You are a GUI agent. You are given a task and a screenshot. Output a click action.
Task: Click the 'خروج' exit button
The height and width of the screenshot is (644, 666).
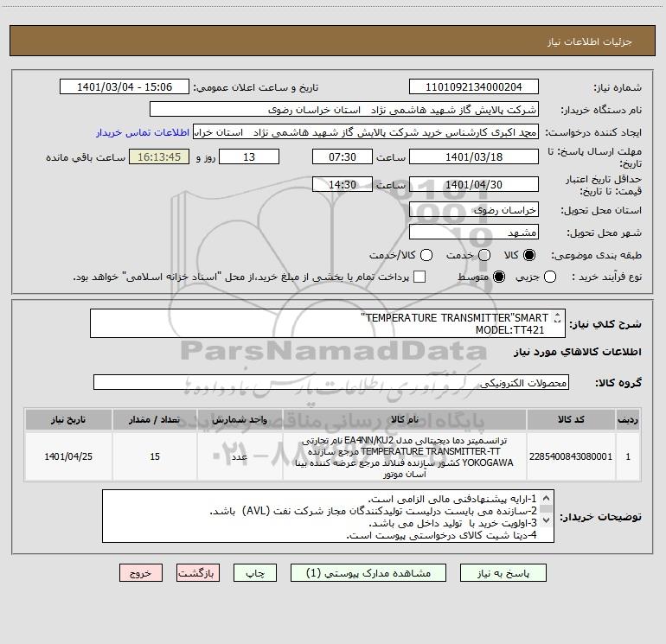click(x=141, y=573)
